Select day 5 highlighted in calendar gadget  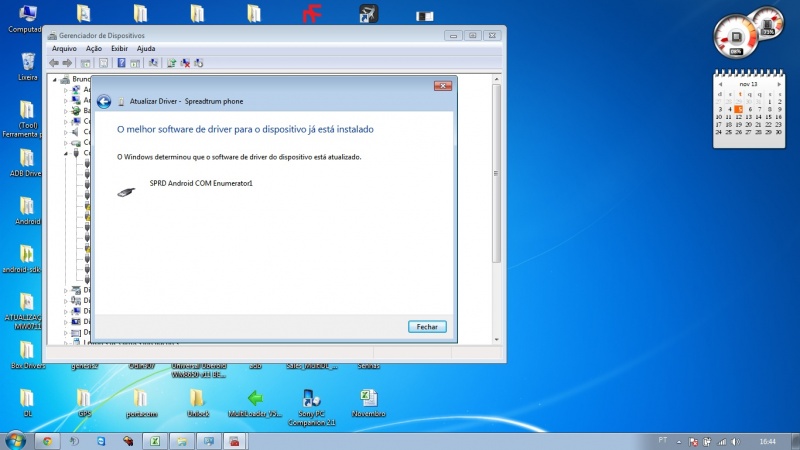click(x=738, y=109)
